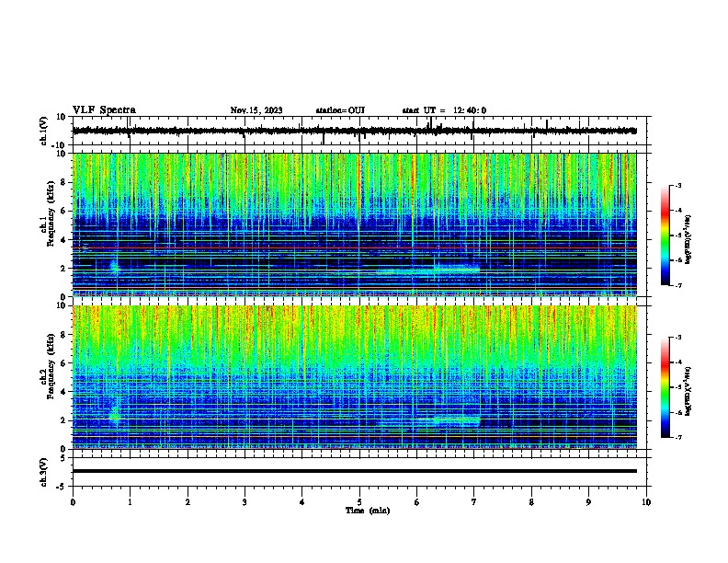
Task: Click the time axis tick label "7"
Action: tap(474, 502)
